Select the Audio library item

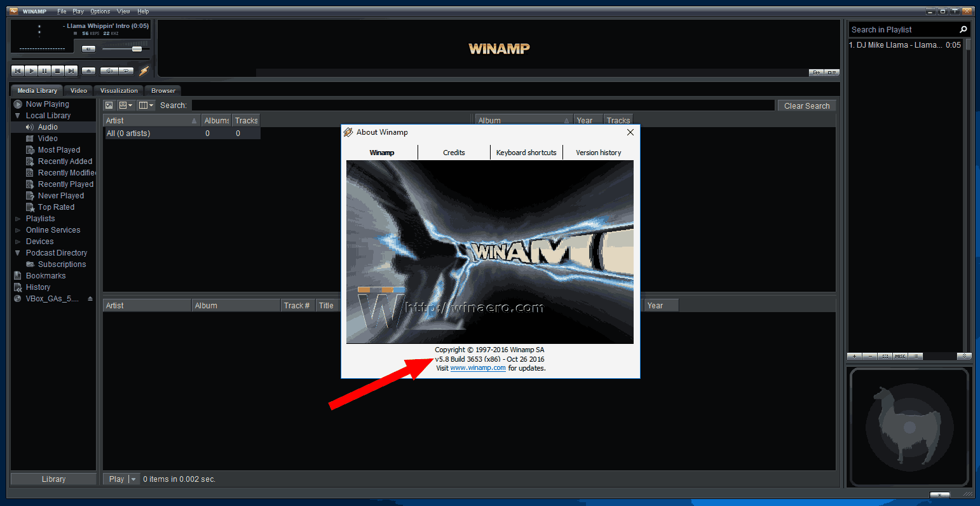(48, 127)
